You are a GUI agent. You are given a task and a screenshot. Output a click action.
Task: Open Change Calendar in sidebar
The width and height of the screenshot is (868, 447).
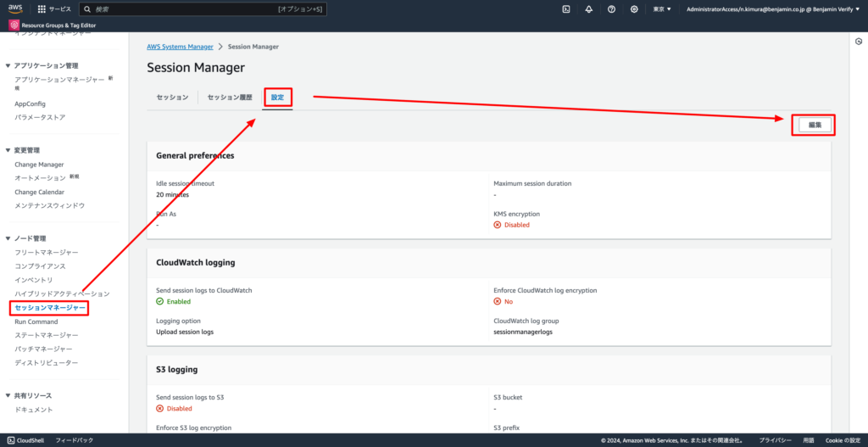pyautogui.click(x=39, y=192)
